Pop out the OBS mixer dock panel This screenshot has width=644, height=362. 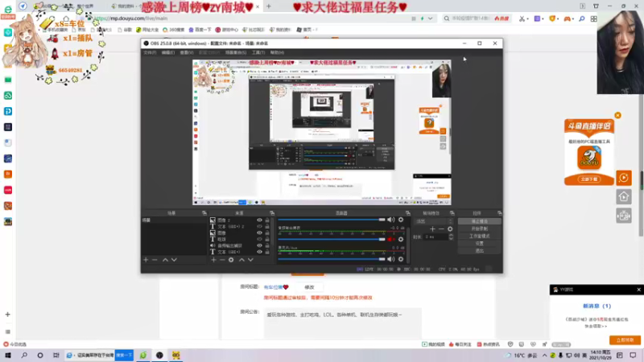tap(408, 213)
